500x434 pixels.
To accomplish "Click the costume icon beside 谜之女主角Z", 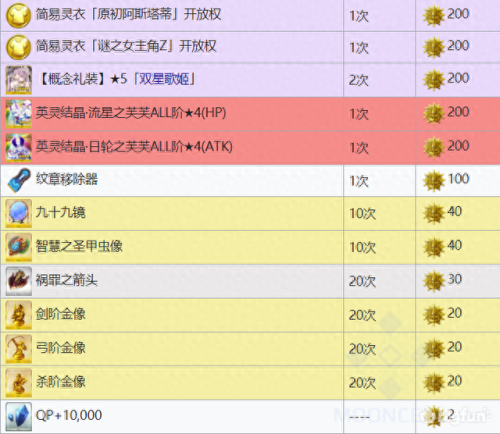I will (19, 47).
